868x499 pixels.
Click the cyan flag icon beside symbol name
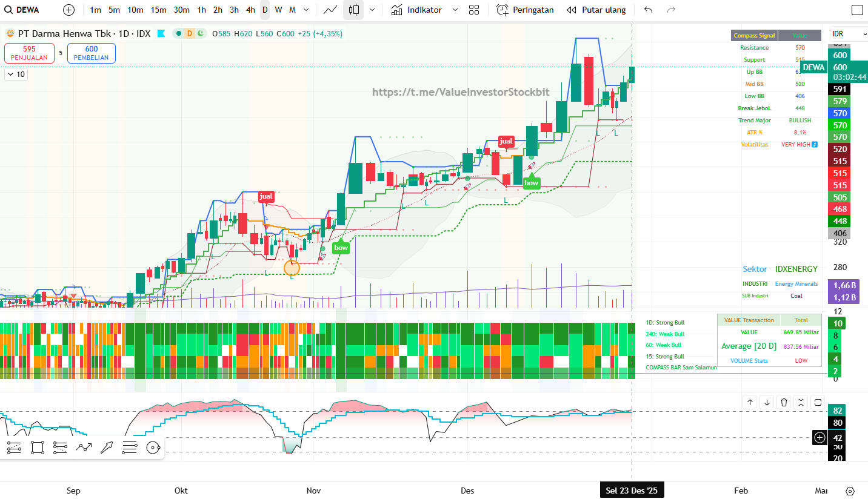coord(161,33)
